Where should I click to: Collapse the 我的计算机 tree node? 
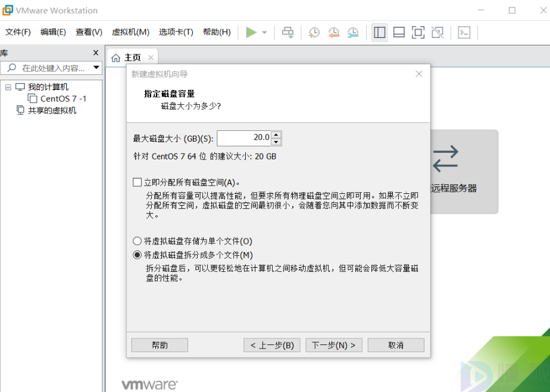coord(8,87)
